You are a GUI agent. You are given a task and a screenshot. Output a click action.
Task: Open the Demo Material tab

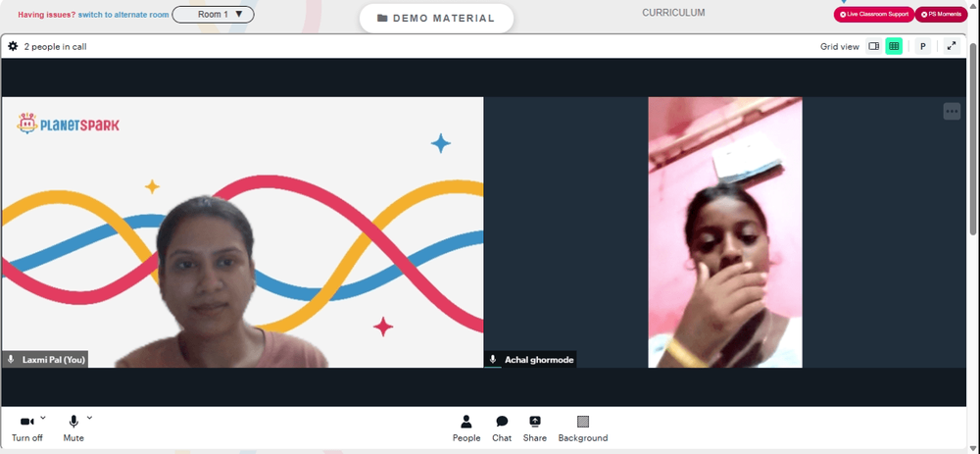click(x=436, y=18)
